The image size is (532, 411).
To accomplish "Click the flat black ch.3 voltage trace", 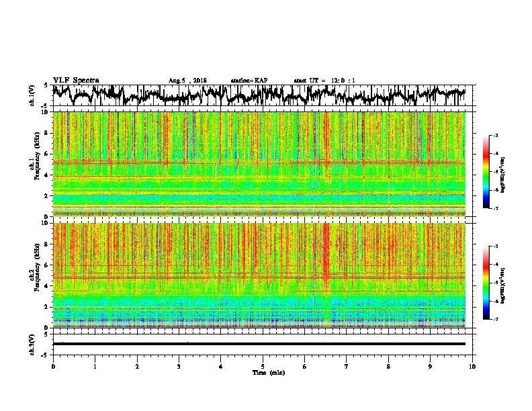I will click(x=259, y=344).
